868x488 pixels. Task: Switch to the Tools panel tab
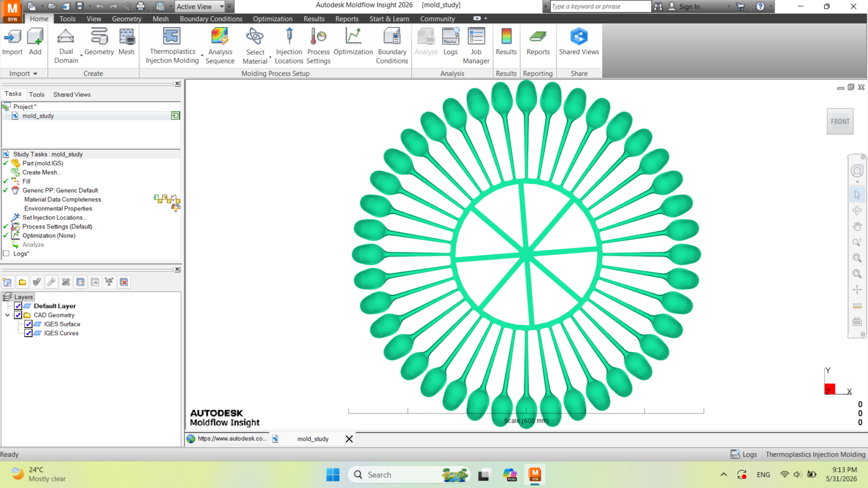pyautogui.click(x=37, y=94)
